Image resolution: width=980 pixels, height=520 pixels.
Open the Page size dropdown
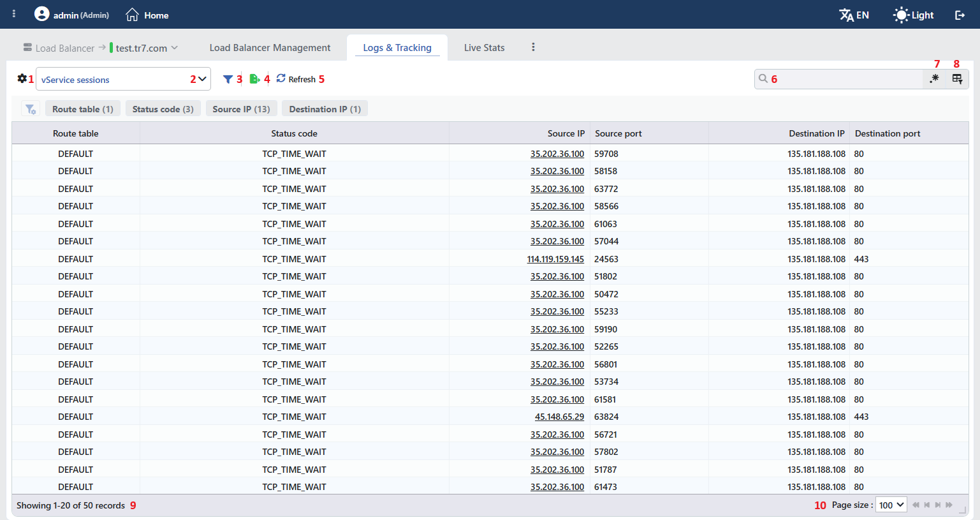[x=891, y=505]
